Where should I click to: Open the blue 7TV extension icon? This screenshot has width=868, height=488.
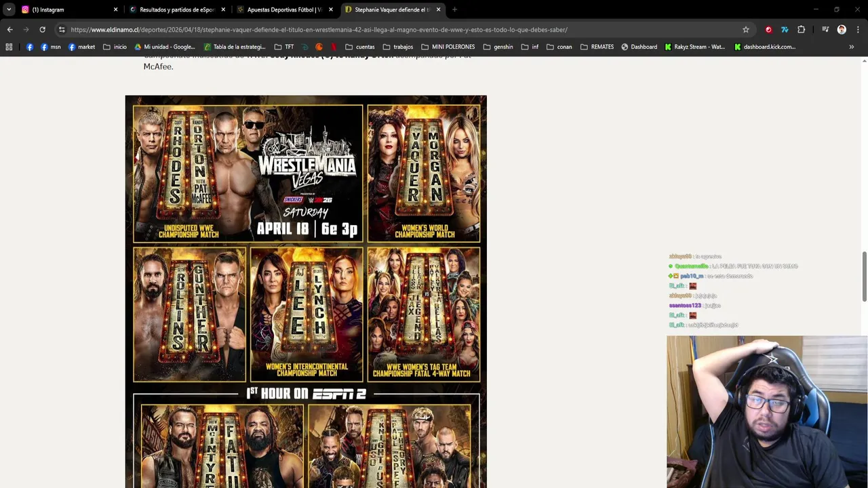[785, 29]
